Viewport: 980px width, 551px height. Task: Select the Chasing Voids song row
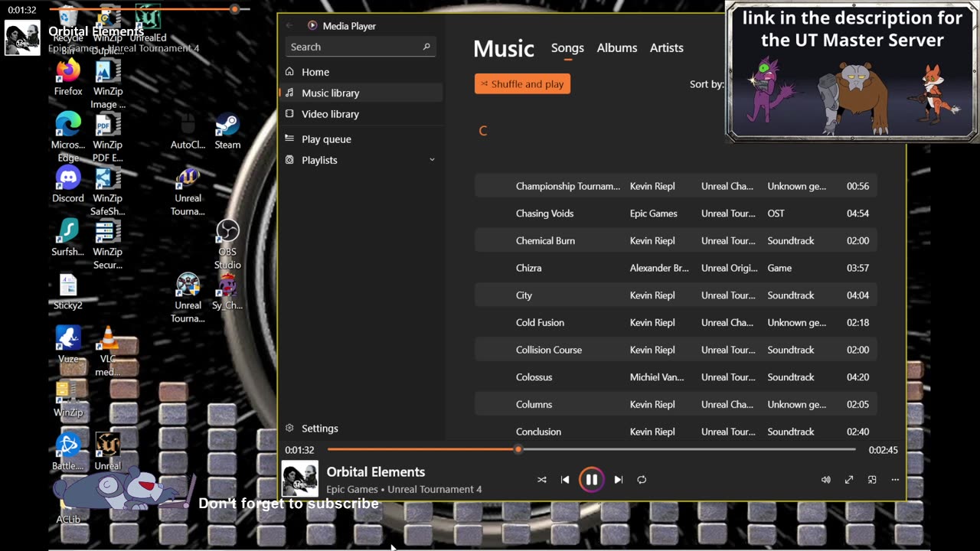675,214
